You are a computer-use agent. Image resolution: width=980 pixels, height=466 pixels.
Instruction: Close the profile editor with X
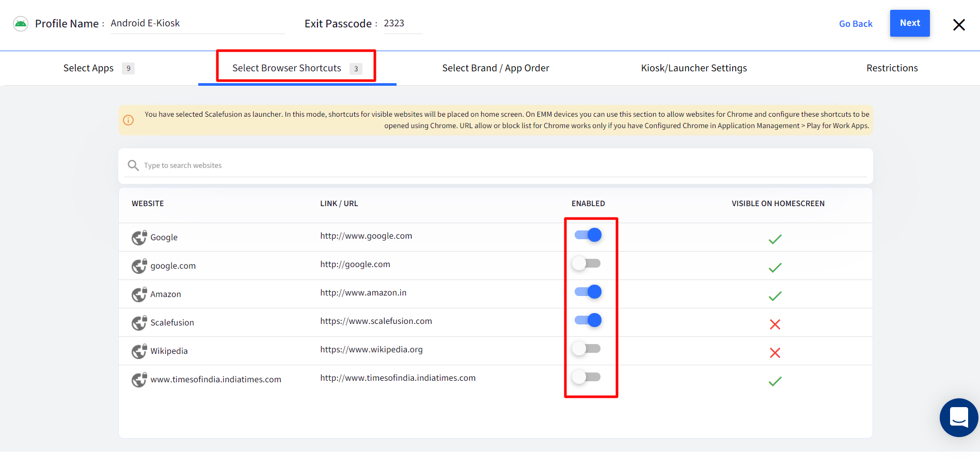pyautogui.click(x=959, y=25)
